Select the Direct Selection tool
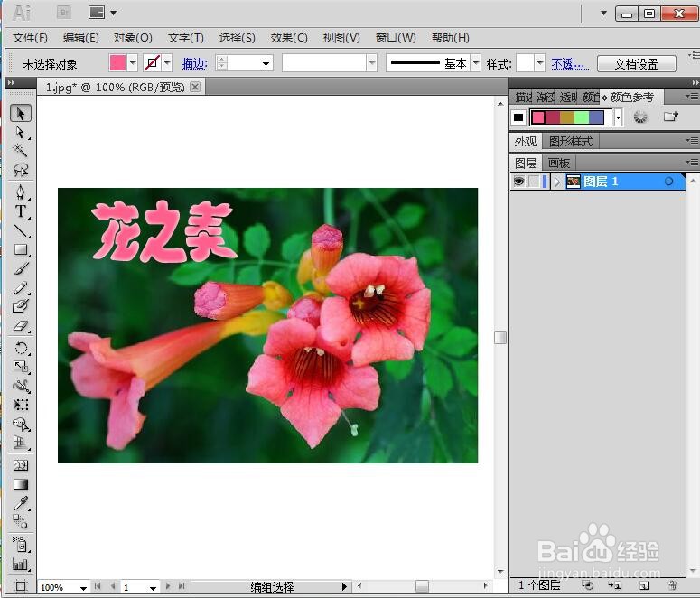This screenshot has width=700, height=598. coord(21,132)
